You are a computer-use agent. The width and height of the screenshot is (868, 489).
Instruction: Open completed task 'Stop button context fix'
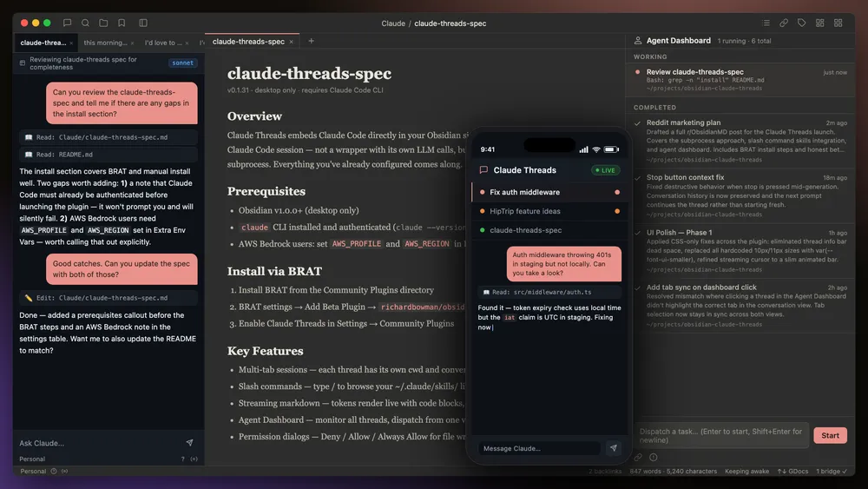pyautogui.click(x=741, y=196)
